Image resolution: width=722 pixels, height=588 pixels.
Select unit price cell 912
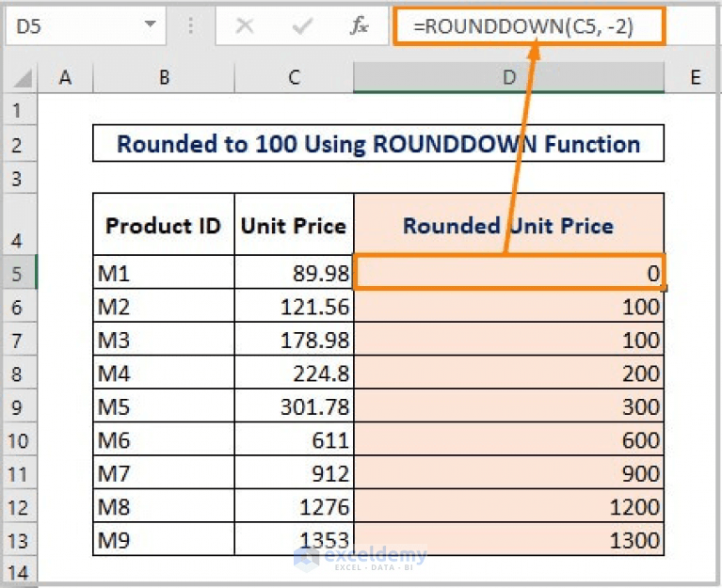tap(295, 472)
